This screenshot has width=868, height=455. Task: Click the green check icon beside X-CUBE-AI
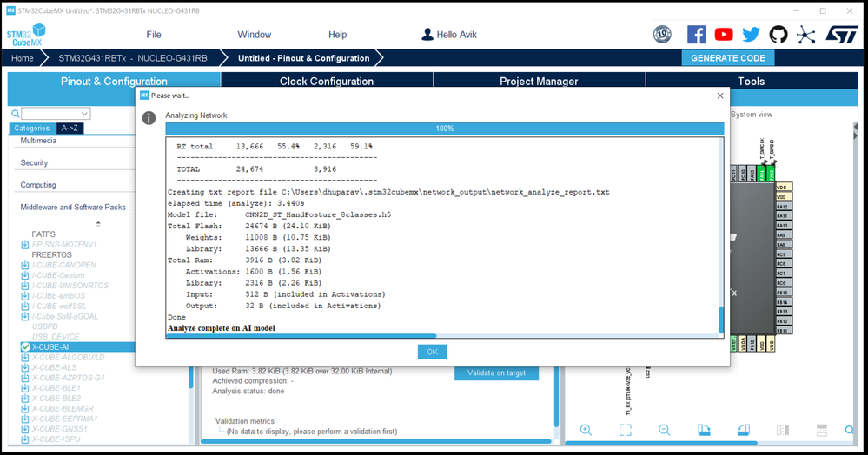(x=25, y=347)
